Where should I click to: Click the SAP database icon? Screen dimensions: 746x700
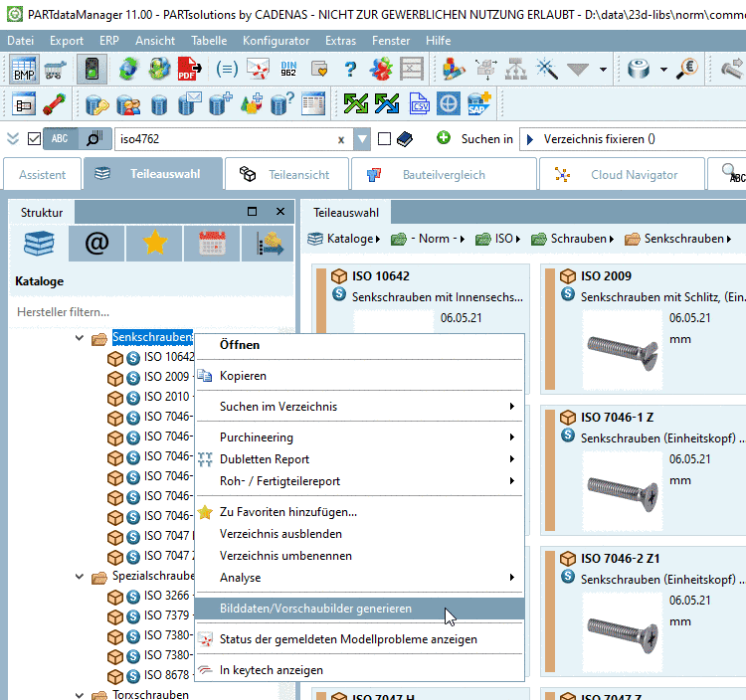click(x=478, y=103)
